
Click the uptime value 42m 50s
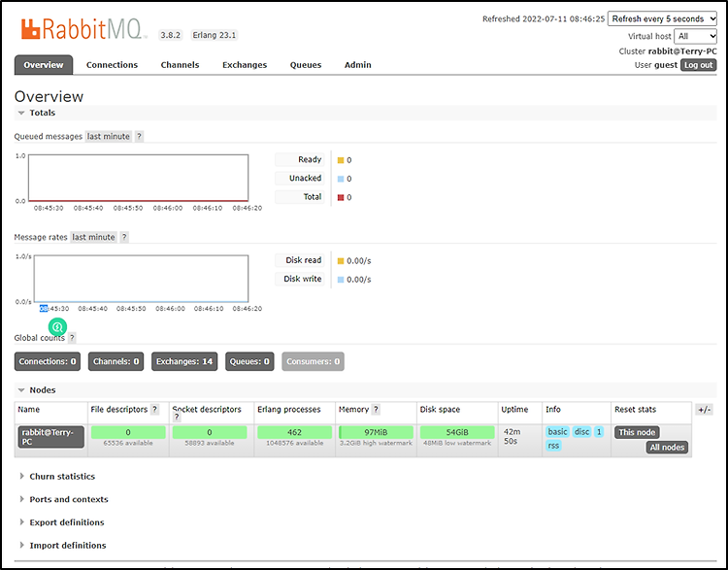click(512, 436)
